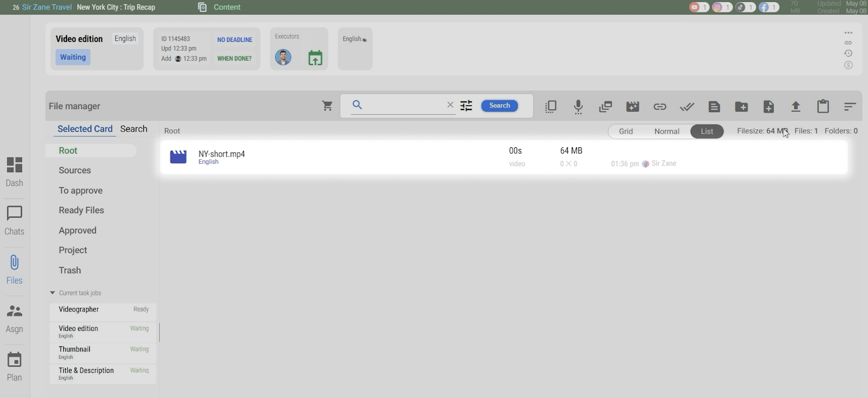Click the Waiting status button

(73, 57)
